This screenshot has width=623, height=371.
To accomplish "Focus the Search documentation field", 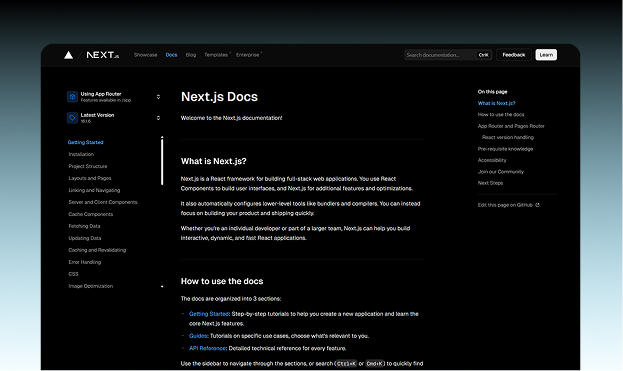I will click(448, 55).
